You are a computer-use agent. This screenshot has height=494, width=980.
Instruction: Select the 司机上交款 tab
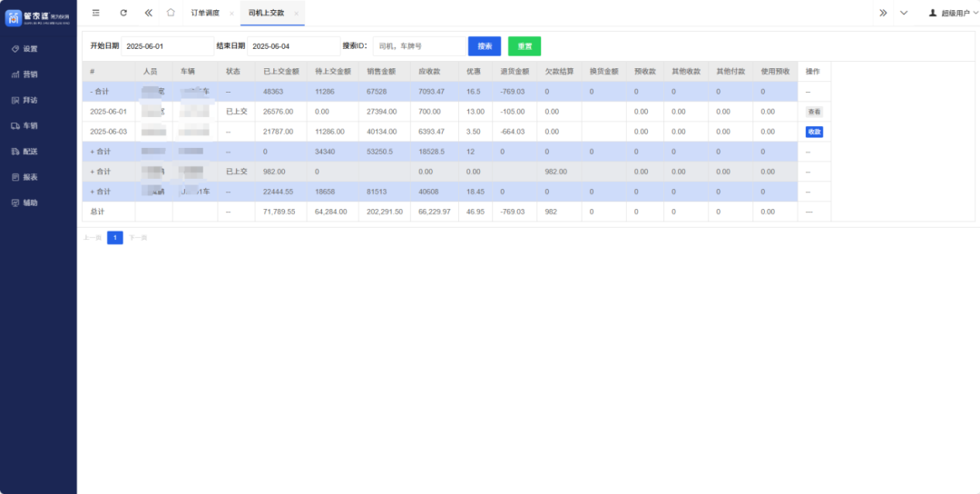pos(267,14)
